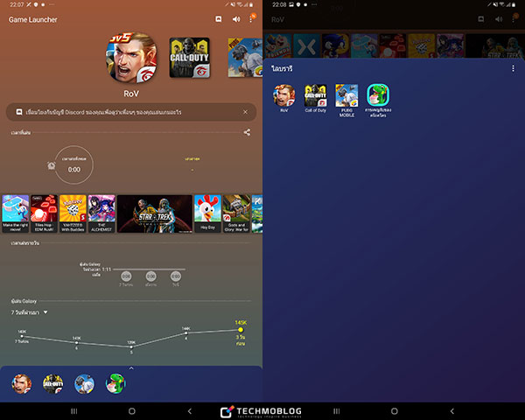Tap the Game Launcher title
Image resolution: width=525 pixels, height=420 pixels.
(33, 20)
